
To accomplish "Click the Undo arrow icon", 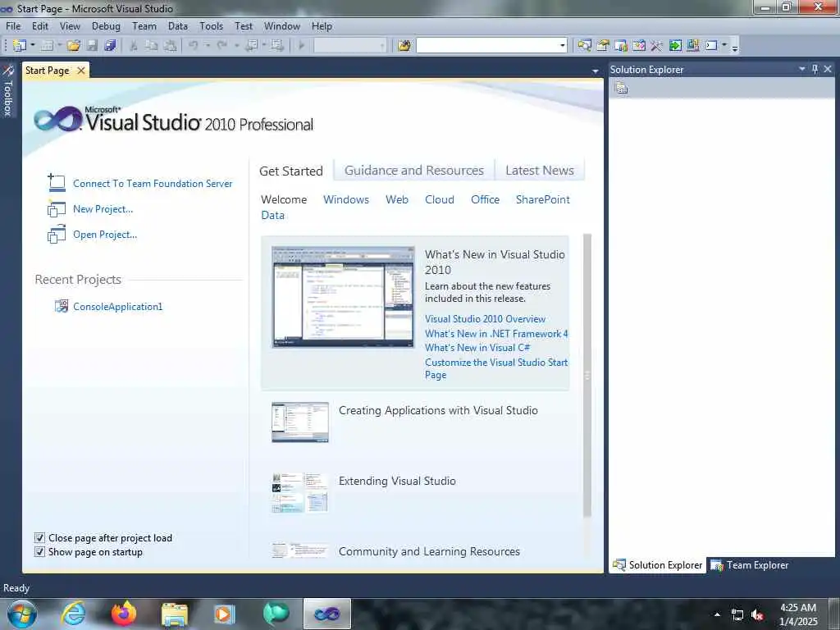I will click(x=194, y=46).
